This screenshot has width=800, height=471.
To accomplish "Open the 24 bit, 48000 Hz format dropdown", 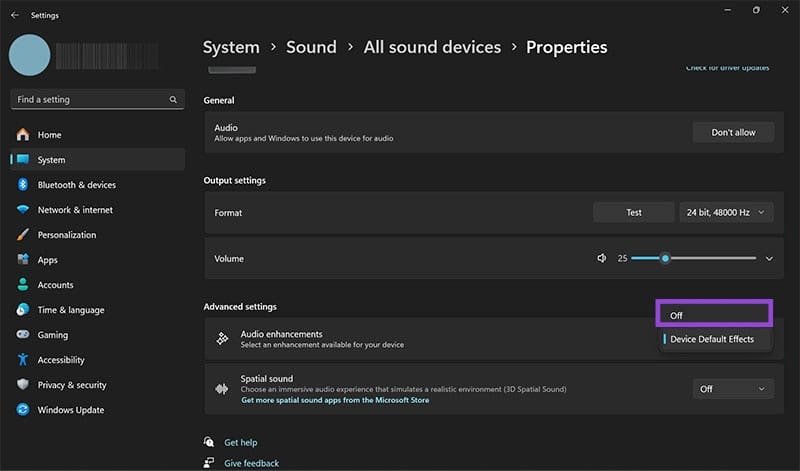I will [726, 212].
